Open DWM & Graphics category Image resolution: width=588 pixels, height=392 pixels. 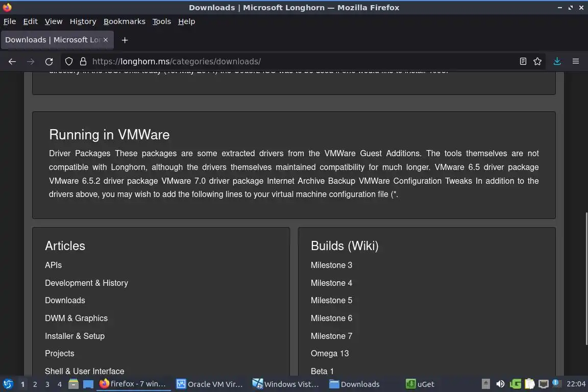(76, 318)
